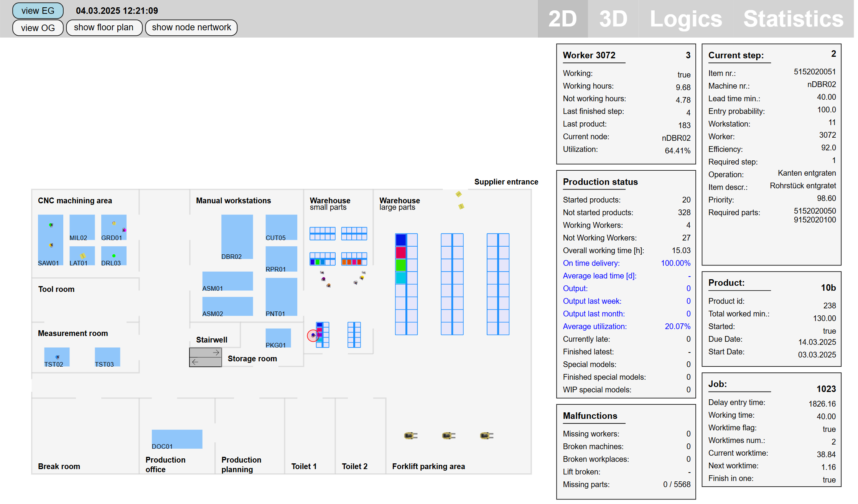
Task: Click the green slot in large parts rack
Action: (401, 265)
